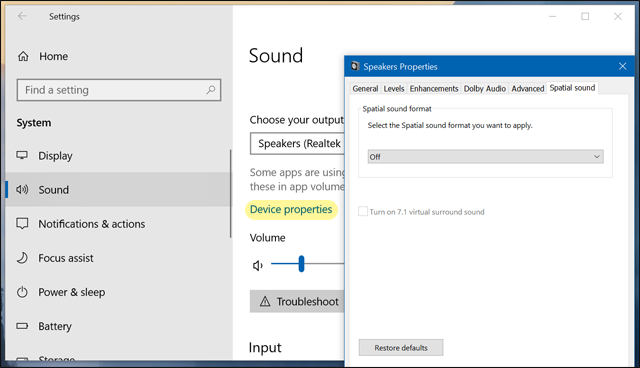Open Focus assist settings
The height and width of the screenshot is (368, 640).
coord(118,258)
